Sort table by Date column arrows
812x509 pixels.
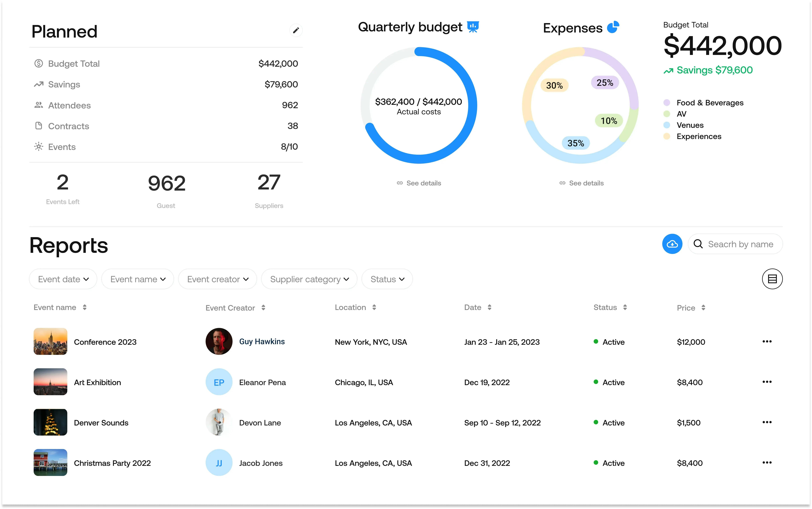490,307
